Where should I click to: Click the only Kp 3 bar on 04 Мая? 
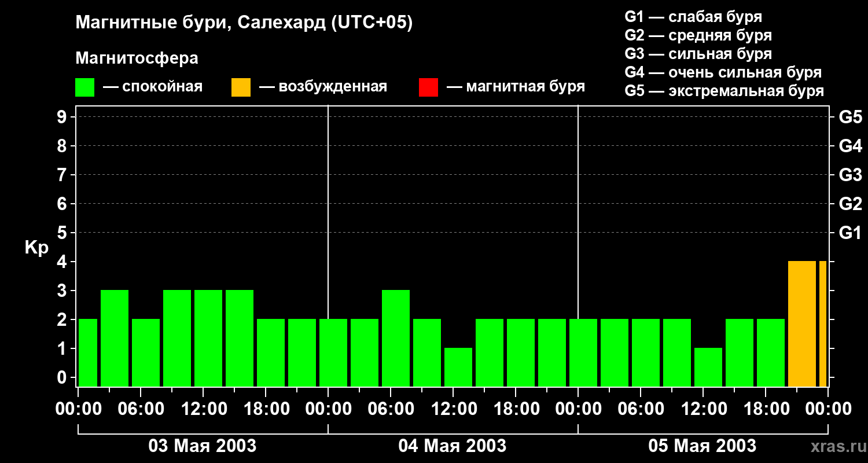tap(396, 339)
